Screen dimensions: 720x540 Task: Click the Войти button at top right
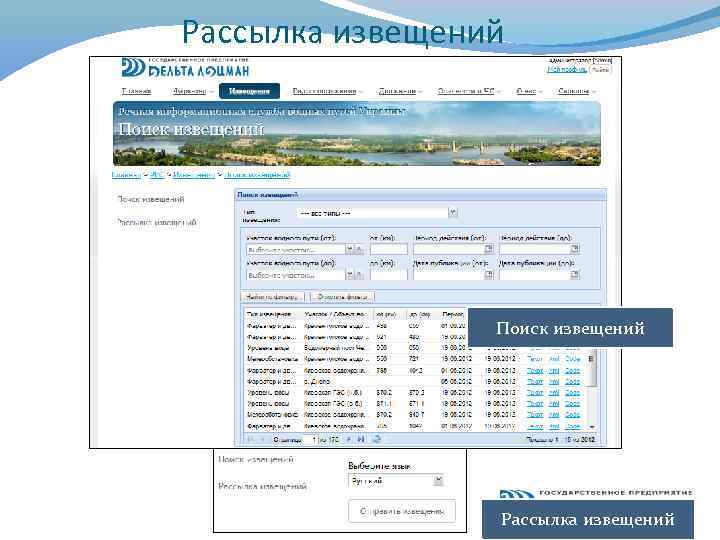[600, 70]
